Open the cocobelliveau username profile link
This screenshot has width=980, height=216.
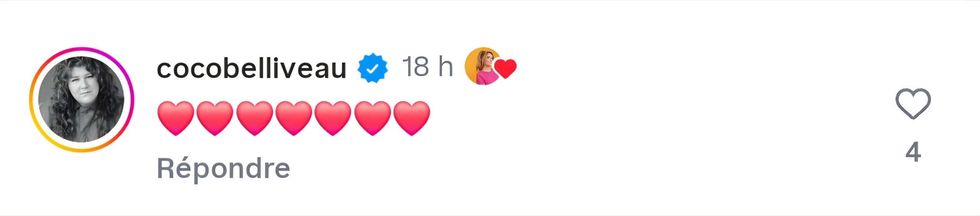tap(252, 69)
